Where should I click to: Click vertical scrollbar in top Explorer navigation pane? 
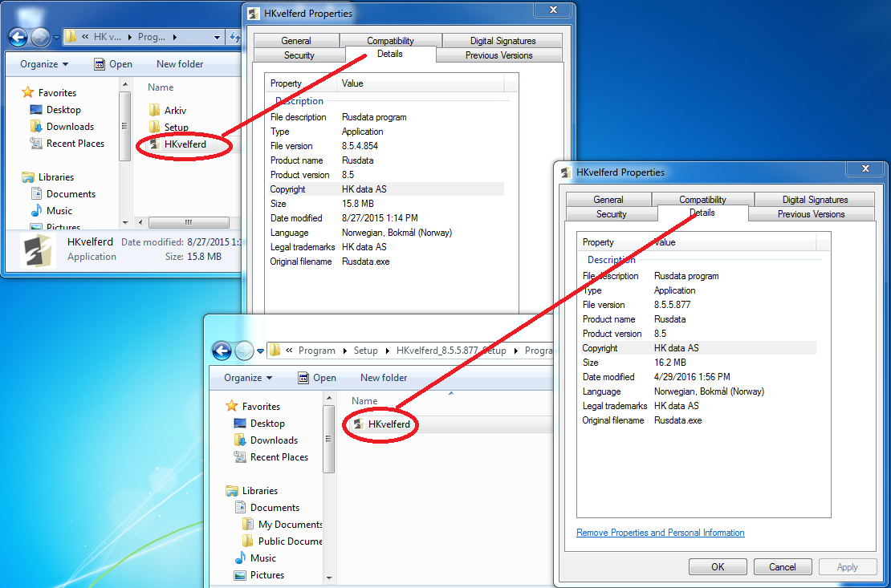point(125,126)
